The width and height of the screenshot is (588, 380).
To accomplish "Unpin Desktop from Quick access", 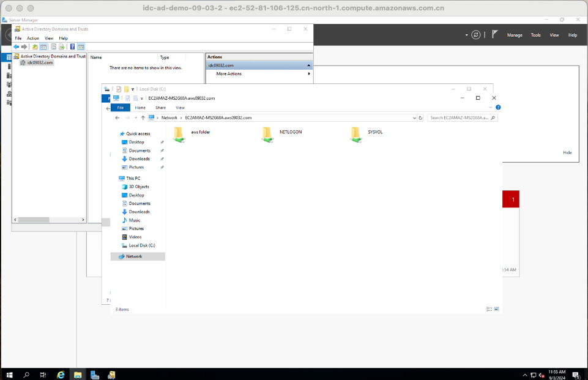I will (162, 142).
